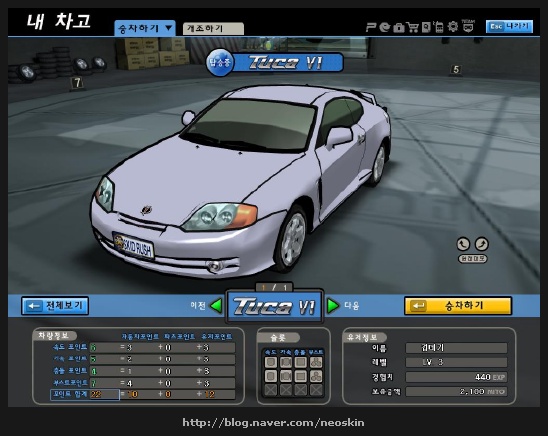The image size is (548, 436).
Task: Open the walkie-talkie messenger icon
Action: tap(439, 27)
